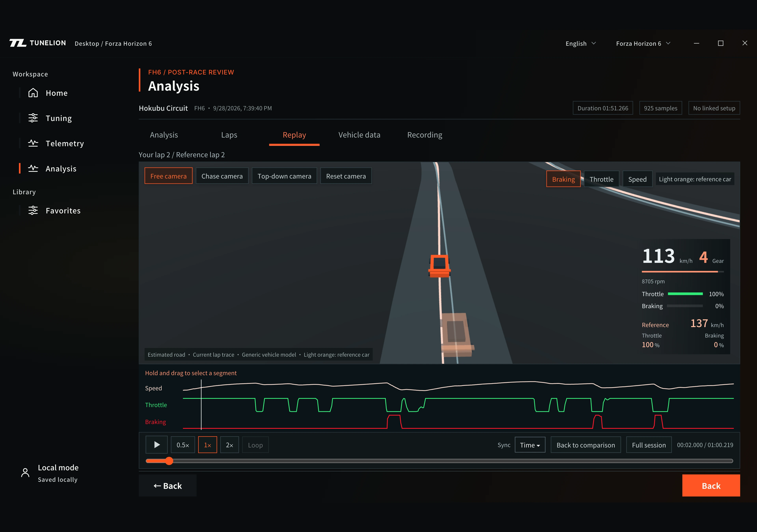Open Tuning via its sliders icon
This screenshot has width=757, height=532.
point(33,118)
